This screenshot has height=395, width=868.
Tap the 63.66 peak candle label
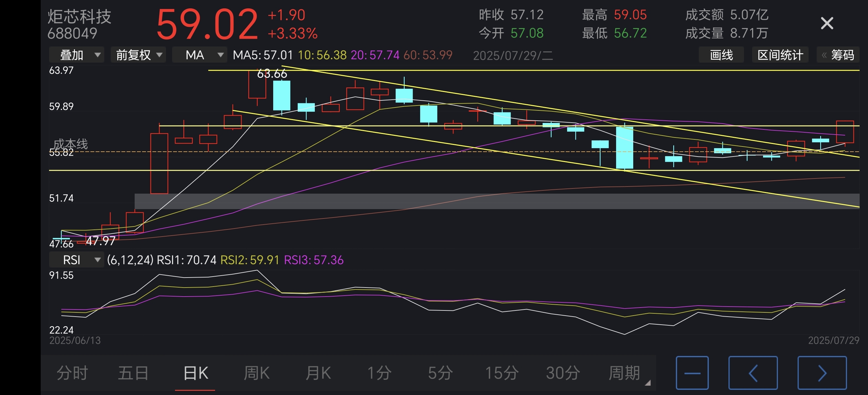click(x=272, y=73)
